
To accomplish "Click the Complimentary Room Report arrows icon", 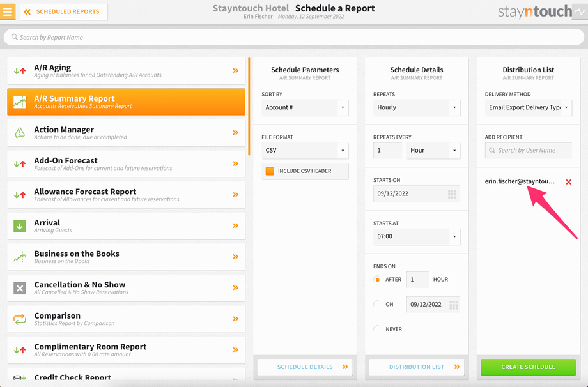I will coord(20,350).
